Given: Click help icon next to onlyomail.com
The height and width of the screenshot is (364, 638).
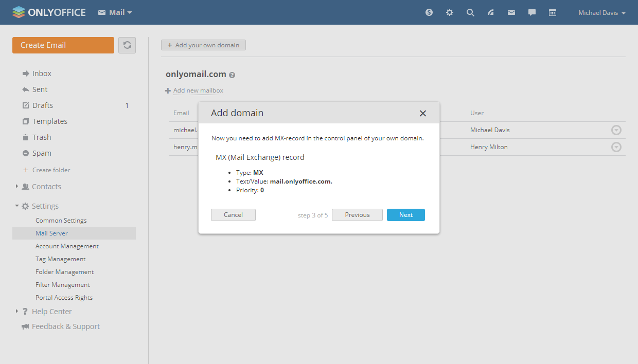Looking at the screenshot, I should click(x=232, y=75).
